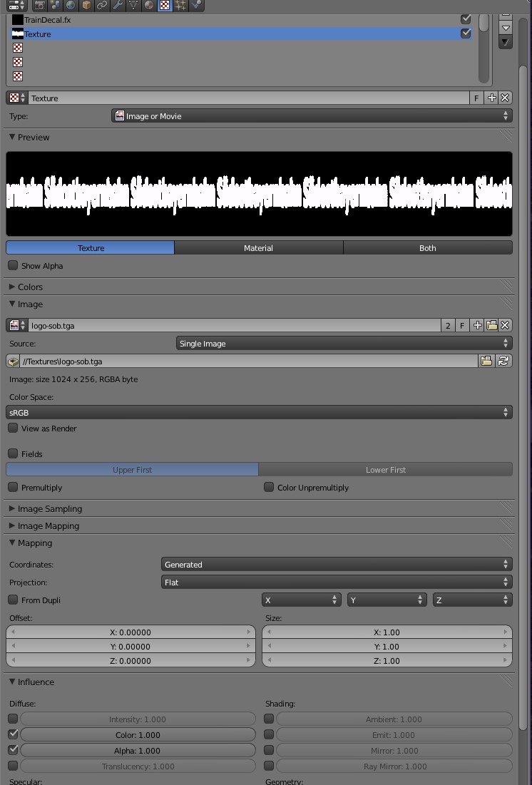Browse texture datablocks beside Texture name

coord(17,98)
